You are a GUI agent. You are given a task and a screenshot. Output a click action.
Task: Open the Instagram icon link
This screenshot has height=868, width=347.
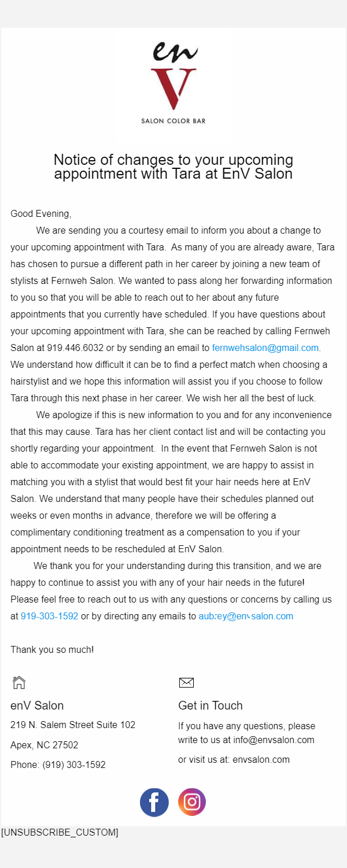point(192,803)
